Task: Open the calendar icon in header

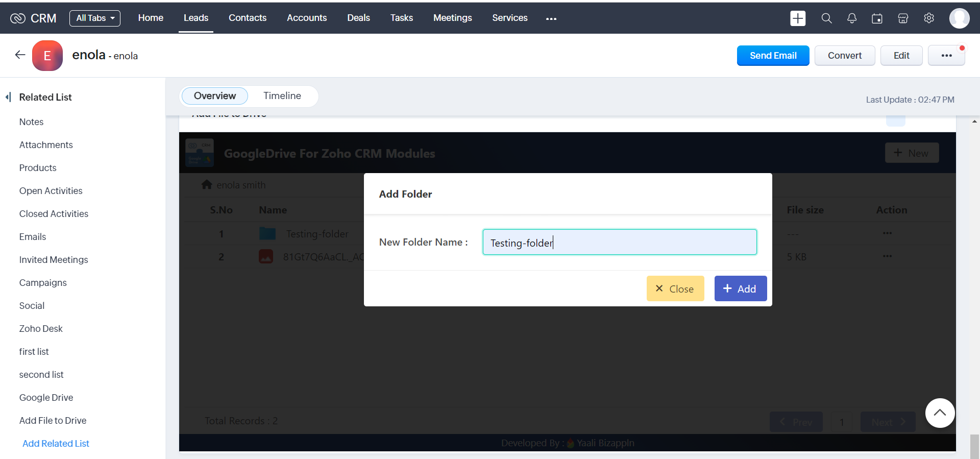Action: [877, 18]
